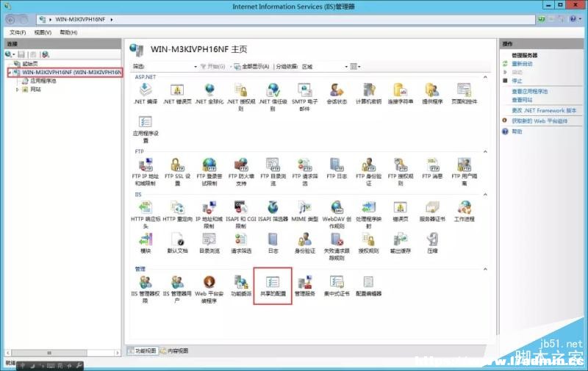
Task: Open FTP 身份验证 feature
Action: tap(369, 172)
